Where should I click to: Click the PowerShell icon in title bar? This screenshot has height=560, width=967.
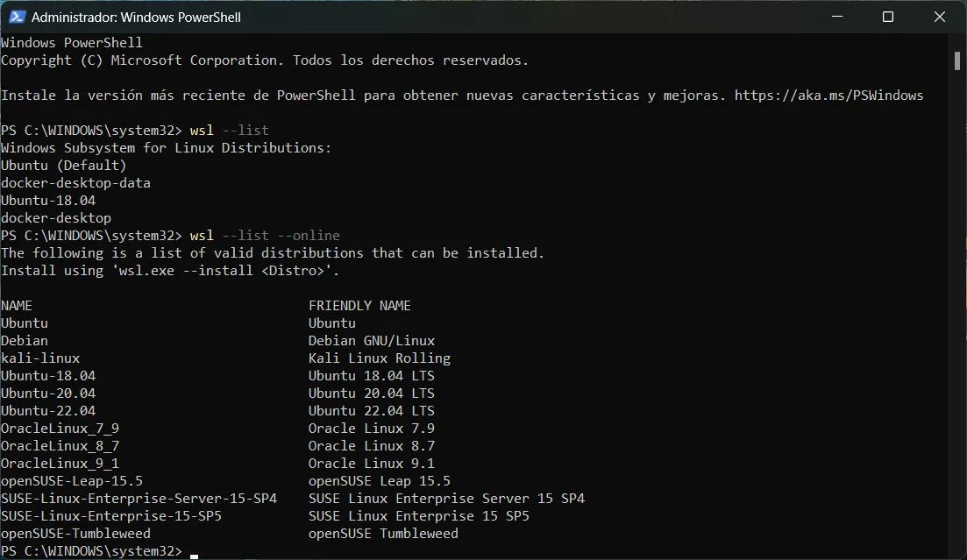tap(17, 17)
